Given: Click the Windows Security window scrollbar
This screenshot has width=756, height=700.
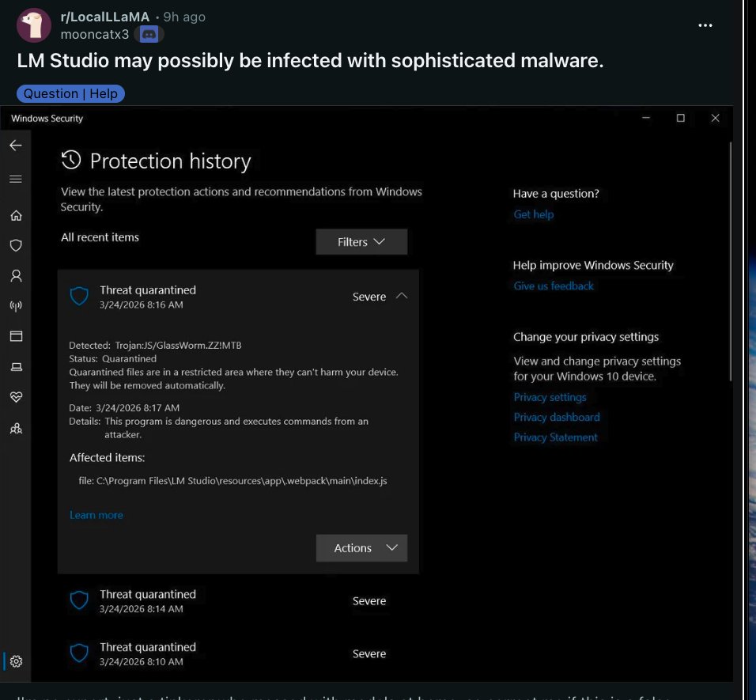Looking at the screenshot, I should point(731,261).
